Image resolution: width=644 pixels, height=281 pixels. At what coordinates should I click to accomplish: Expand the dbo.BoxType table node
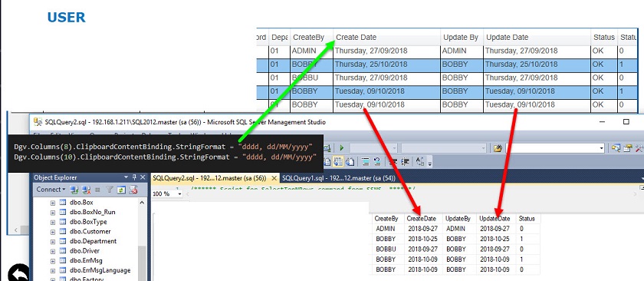click(53, 222)
